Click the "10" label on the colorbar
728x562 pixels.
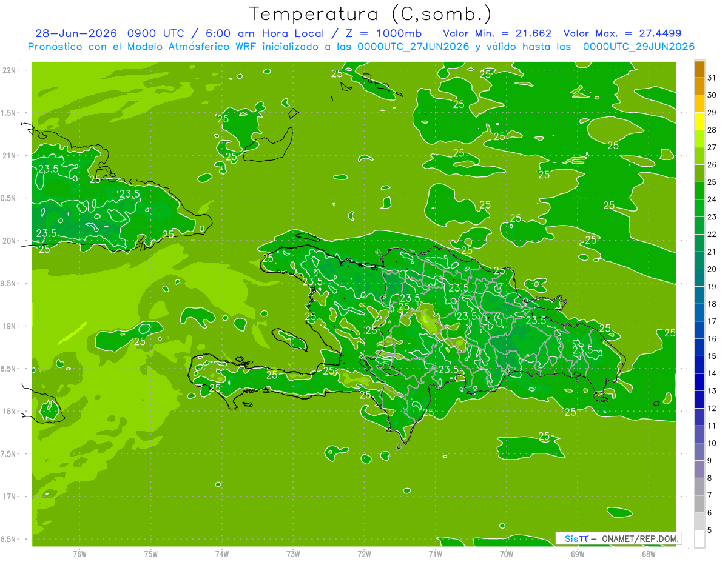[x=712, y=443]
